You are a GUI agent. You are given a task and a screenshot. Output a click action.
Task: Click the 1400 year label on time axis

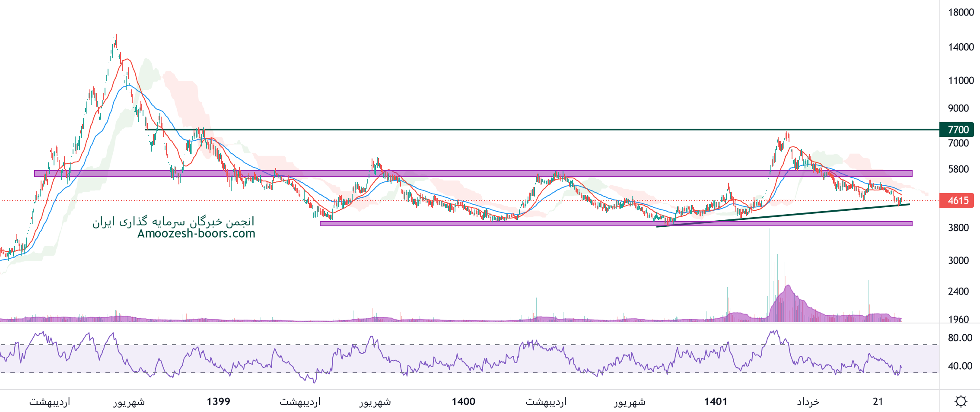click(463, 402)
